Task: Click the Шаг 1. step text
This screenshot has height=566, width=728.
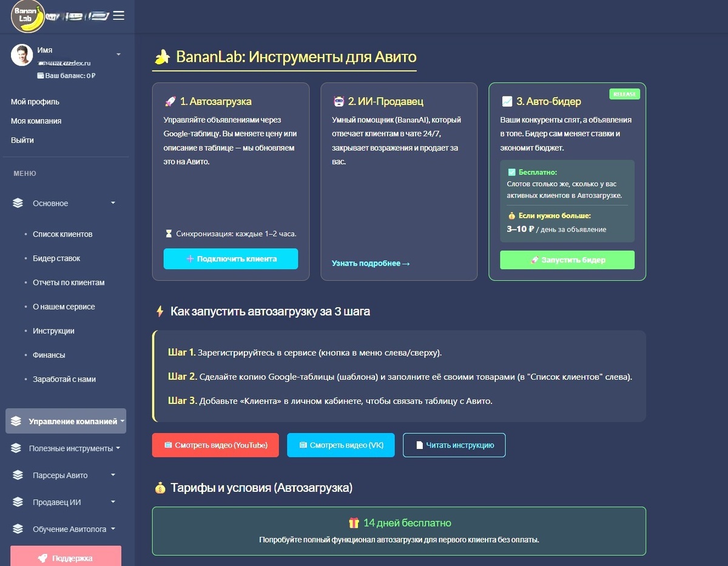Action: [x=182, y=352]
